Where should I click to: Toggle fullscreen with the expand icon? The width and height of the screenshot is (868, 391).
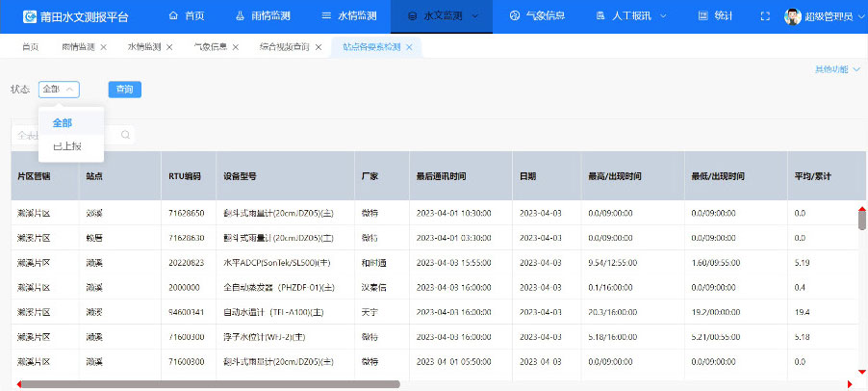[766, 16]
